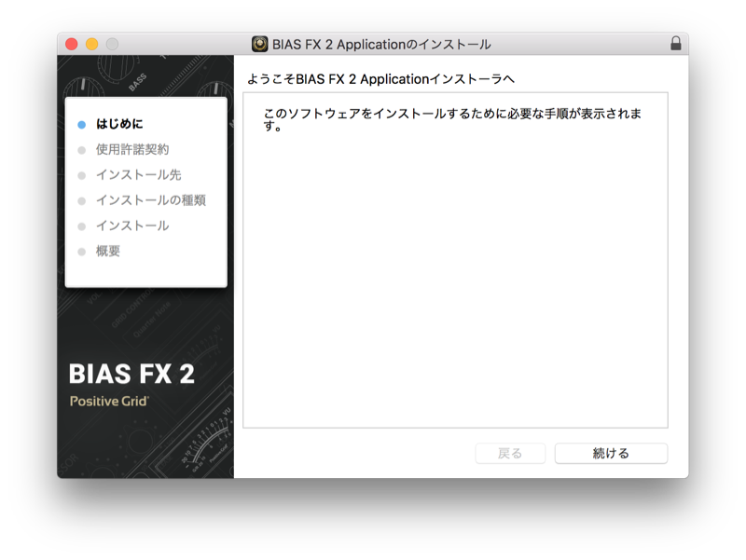Click the 続ける (Continue) button
This screenshot has width=746, height=560.
point(611,453)
